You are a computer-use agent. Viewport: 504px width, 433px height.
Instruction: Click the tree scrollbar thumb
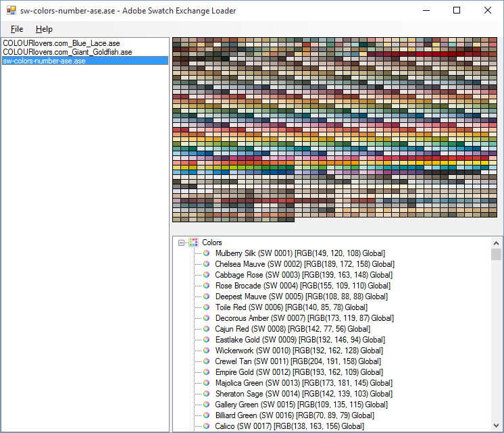click(496, 254)
